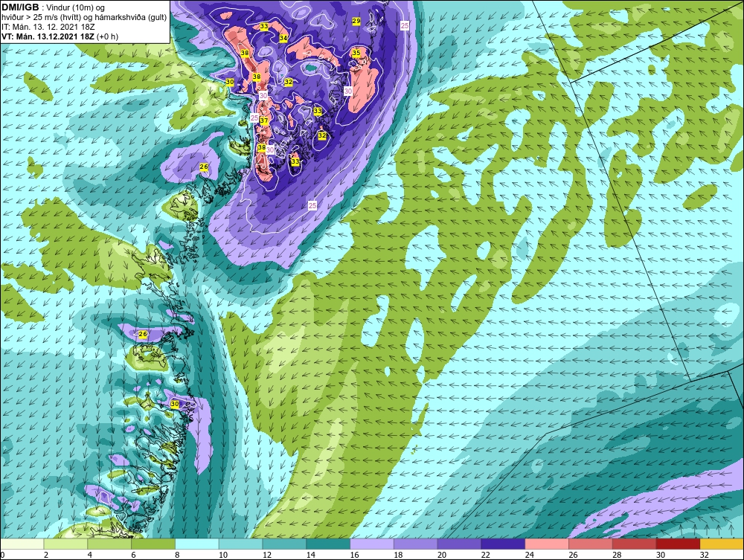Click the legend tick value 20
744x560 pixels.
(442, 555)
